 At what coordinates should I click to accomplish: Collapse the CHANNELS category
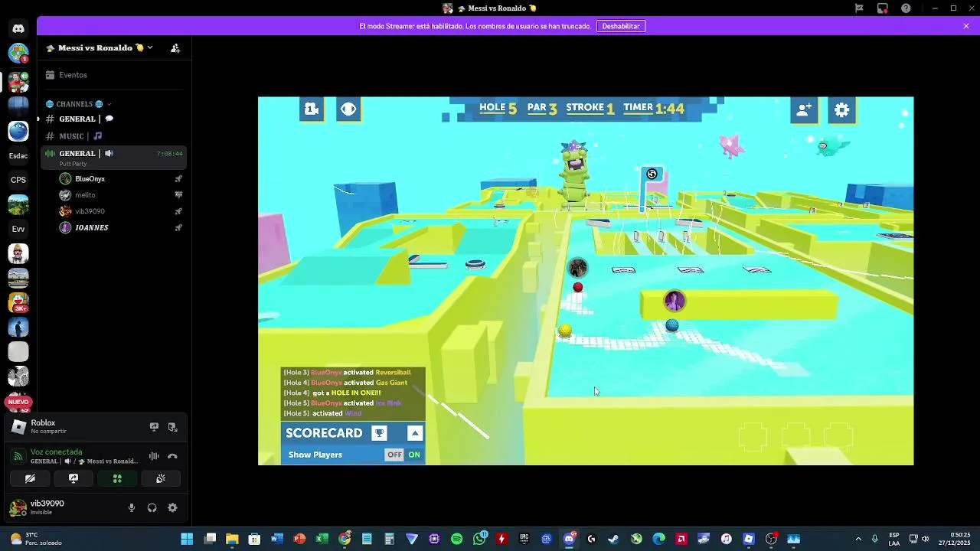(79, 104)
